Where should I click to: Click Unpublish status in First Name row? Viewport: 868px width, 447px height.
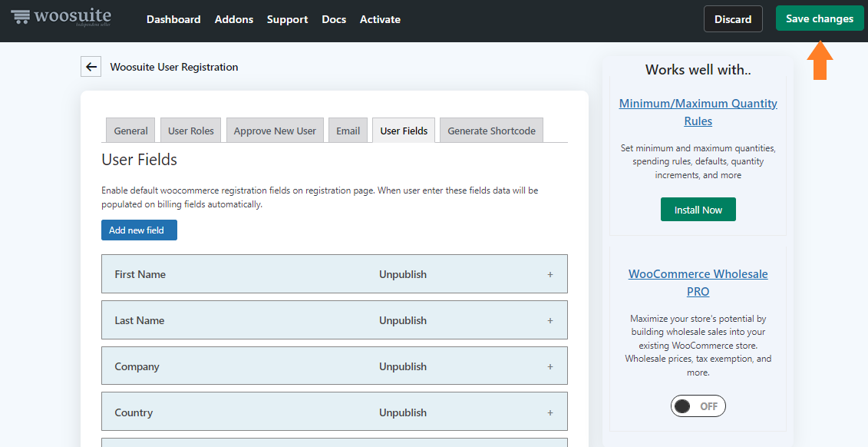tap(402, 274)
